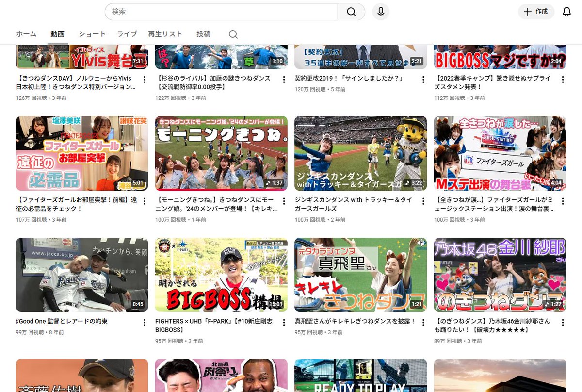Open the ジンギスカンダンス video thumbnail
Screen dimensions: 582x392
click(360, 153)
